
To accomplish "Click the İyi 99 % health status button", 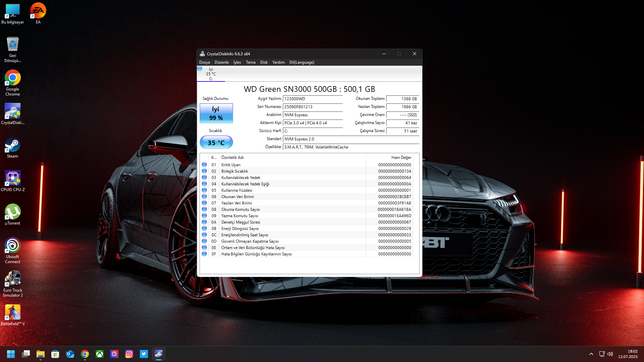I will coord(216,113).
